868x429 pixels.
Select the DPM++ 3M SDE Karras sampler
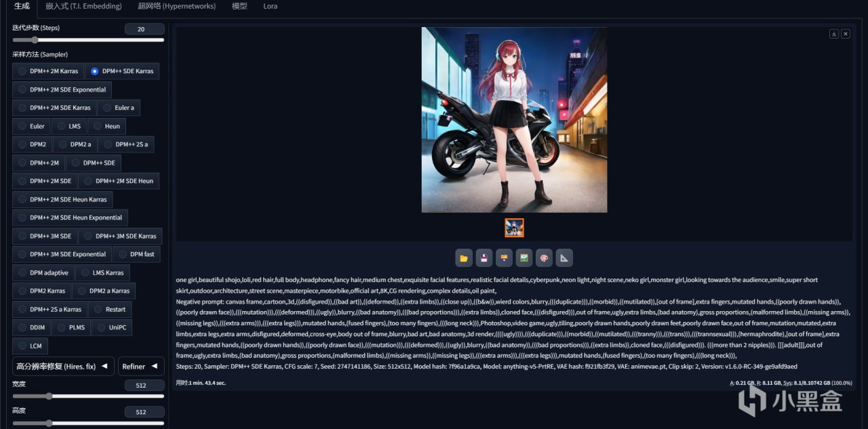tap(120, 236)
